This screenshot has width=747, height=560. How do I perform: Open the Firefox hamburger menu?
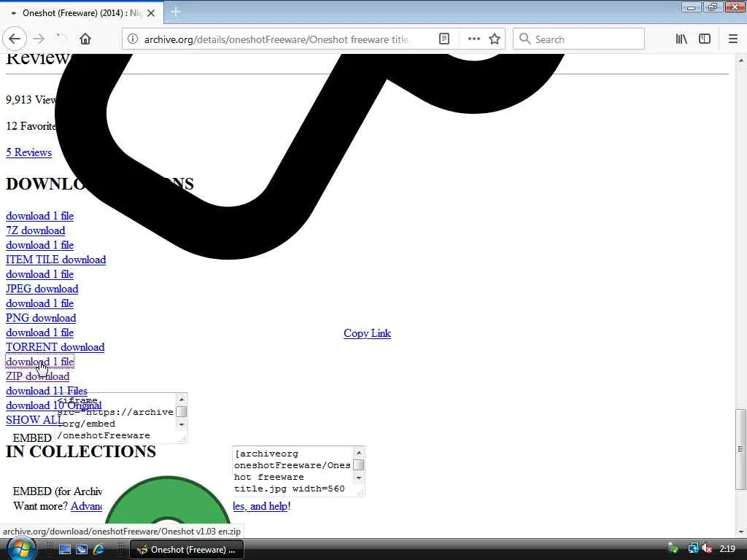click(x=733, y=39)
